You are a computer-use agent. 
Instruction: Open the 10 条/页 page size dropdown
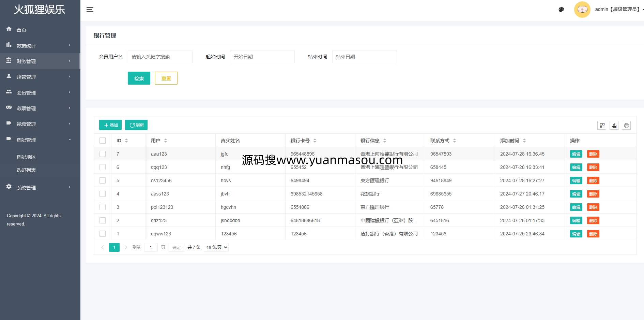[216, 247]
